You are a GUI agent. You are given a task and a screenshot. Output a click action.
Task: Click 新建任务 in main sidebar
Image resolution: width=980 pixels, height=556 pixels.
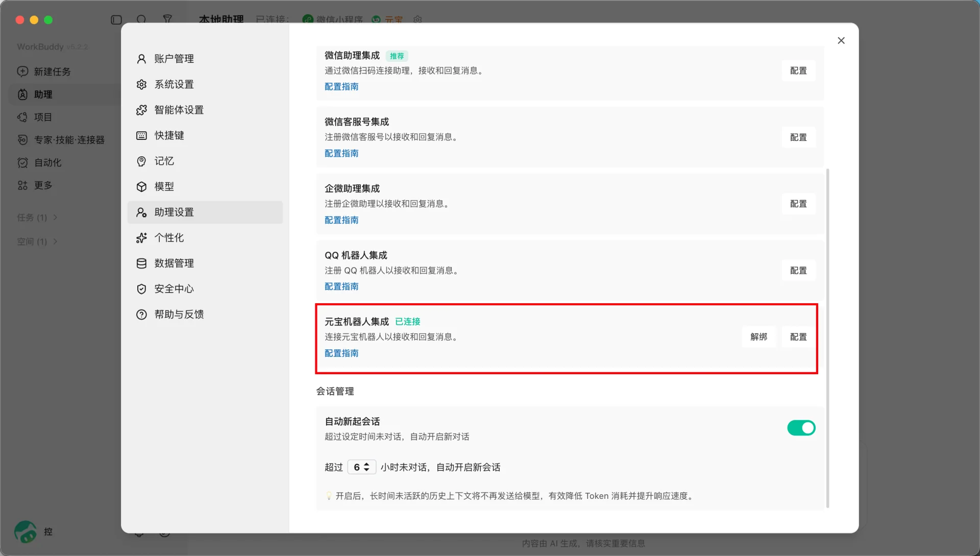pos(64,71)
